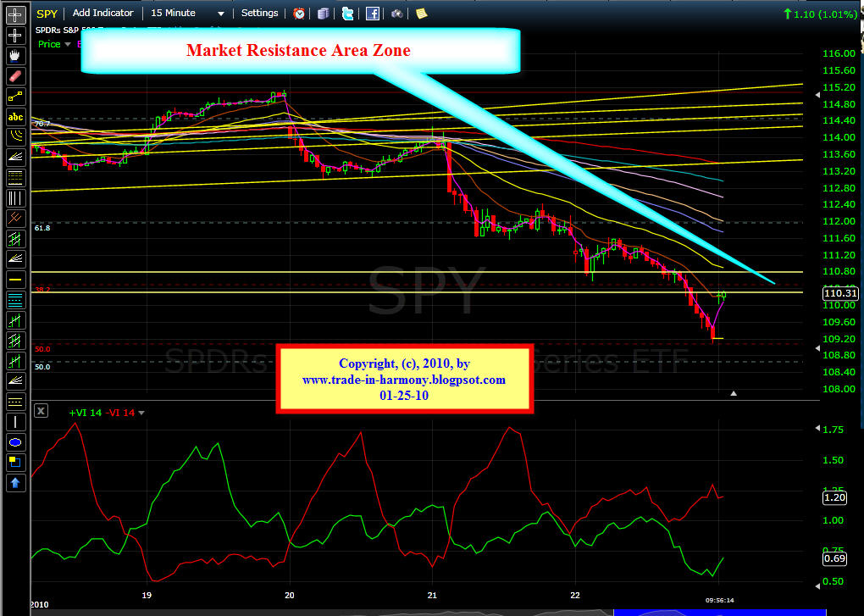Click the small up triangle above indicator panel
Viewport: 864px width, 616px height.
(734, 393)
